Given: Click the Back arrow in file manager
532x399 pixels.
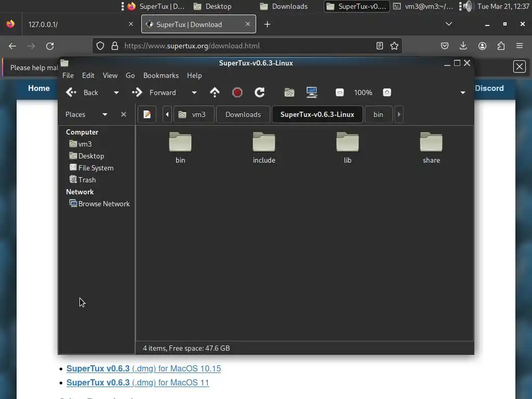Looking at the screenshot, I should pos(83,92).
